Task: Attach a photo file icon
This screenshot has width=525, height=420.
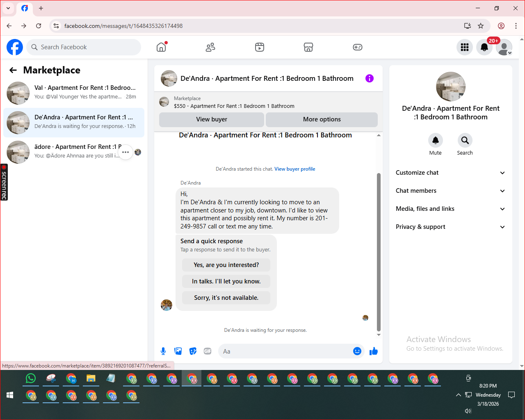Action: click(178, 351)
